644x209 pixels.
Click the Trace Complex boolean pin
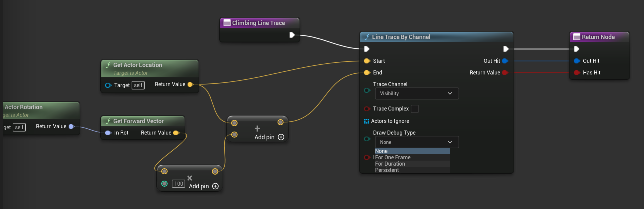tap(367, 109)
